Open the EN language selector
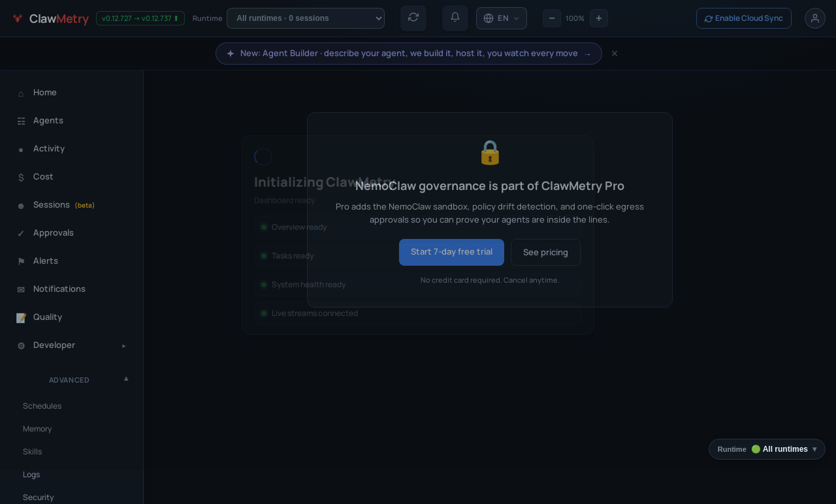The height and width of the screenshot is (504, 836). [x=502, y=18]
